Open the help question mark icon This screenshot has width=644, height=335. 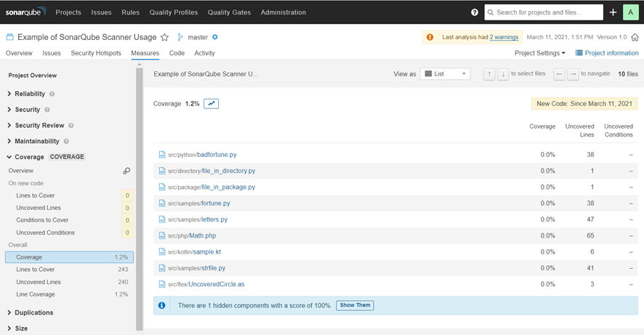point(475,12)
